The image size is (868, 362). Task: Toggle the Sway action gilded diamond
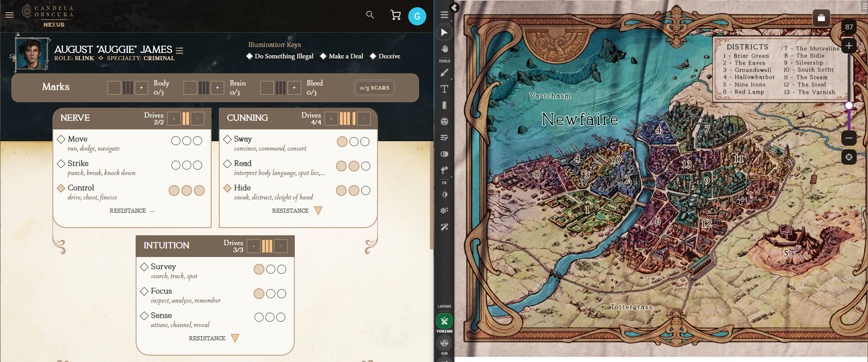pyautogui.click(x=227, y=139)
